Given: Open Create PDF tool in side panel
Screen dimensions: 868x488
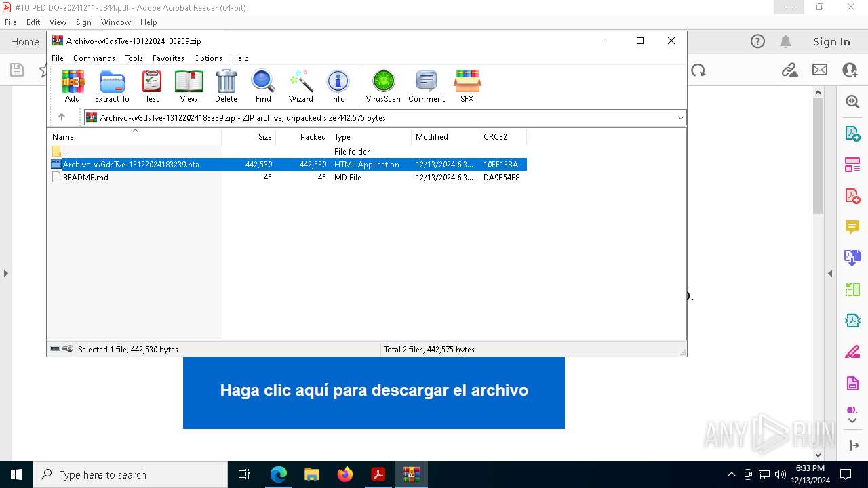Looking at the screenshot, I should [852, 196].
